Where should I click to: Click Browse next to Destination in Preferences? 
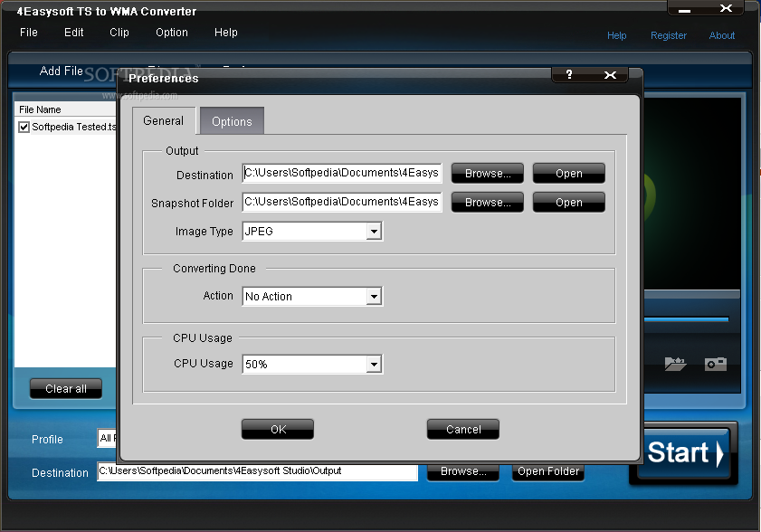point(488,174)
